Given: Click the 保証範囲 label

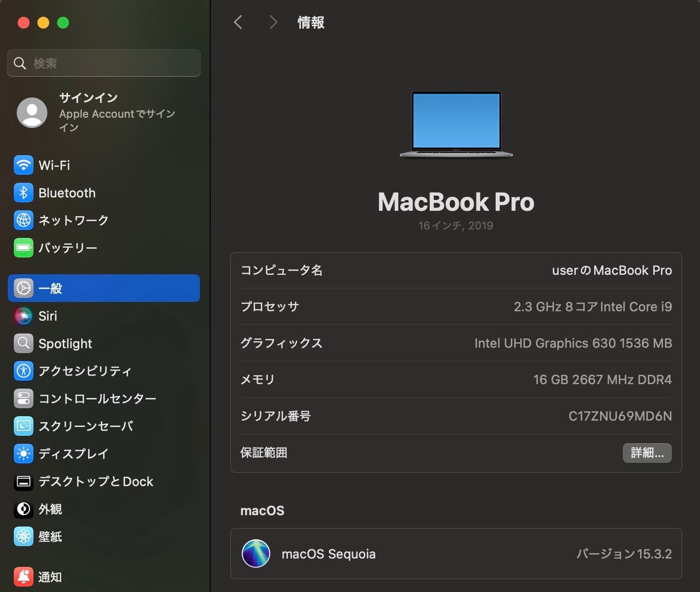Looking at the screenshot, I should coord(264,453).
